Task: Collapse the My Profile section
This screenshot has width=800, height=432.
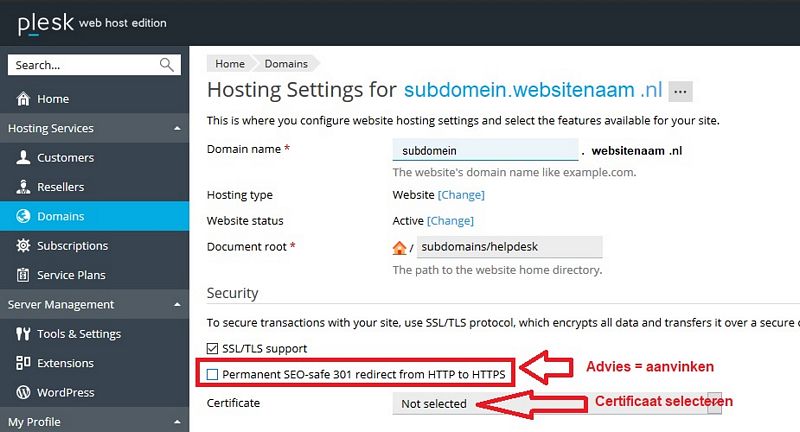Action: 177,422
